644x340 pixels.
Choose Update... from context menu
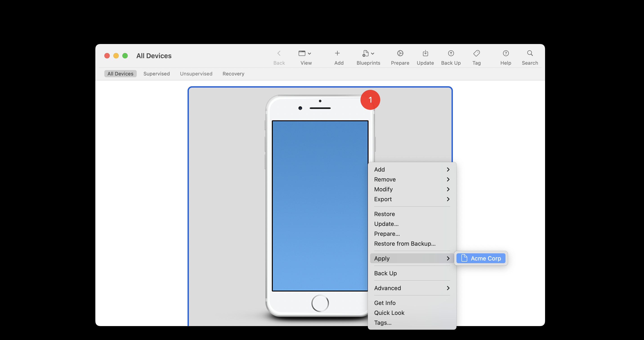tap(412, 224)
